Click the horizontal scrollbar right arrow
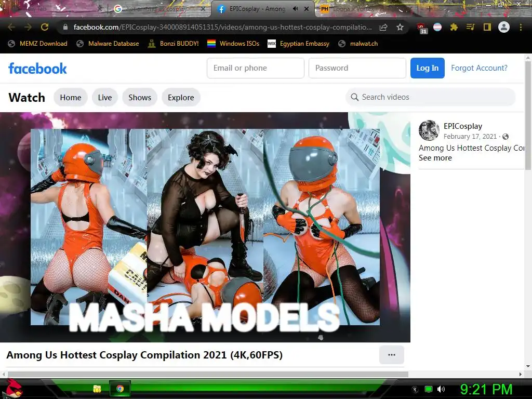Screen dimensions: 532x399 (521, 374)
